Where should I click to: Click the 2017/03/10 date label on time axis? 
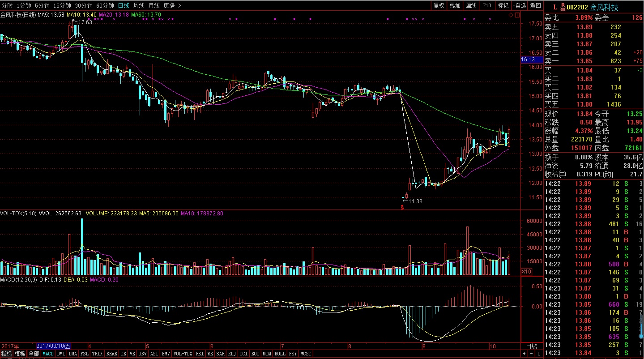[53, 346]
